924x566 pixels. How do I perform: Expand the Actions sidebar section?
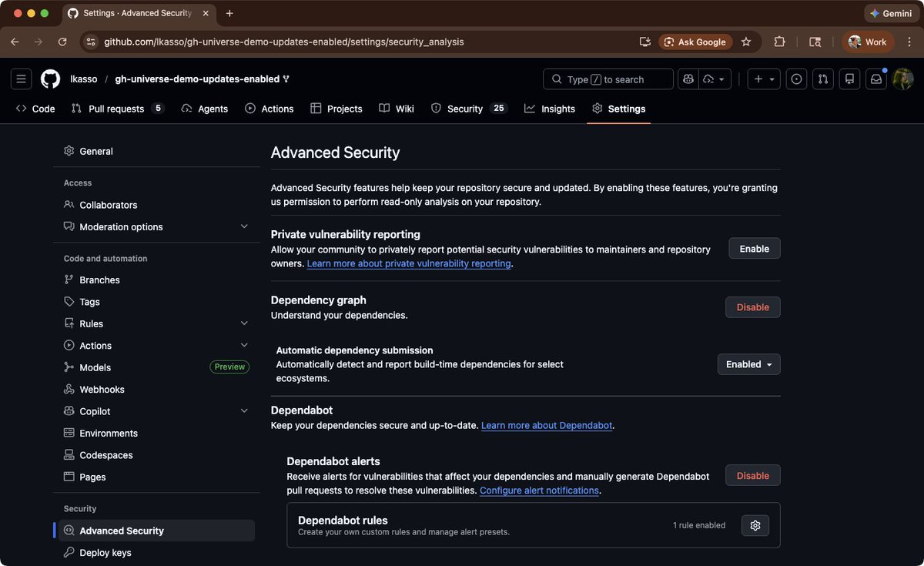tap(156, 346)
